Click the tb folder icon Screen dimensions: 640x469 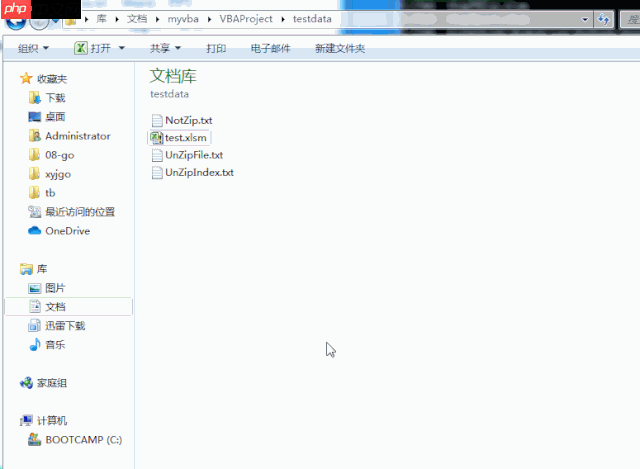34,193
